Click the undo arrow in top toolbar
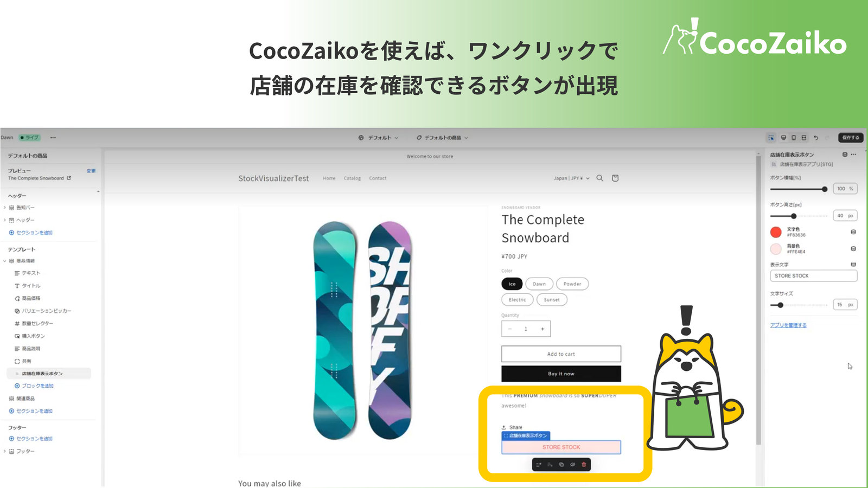This screenshot has width=868, height=488. click(815, 138)
